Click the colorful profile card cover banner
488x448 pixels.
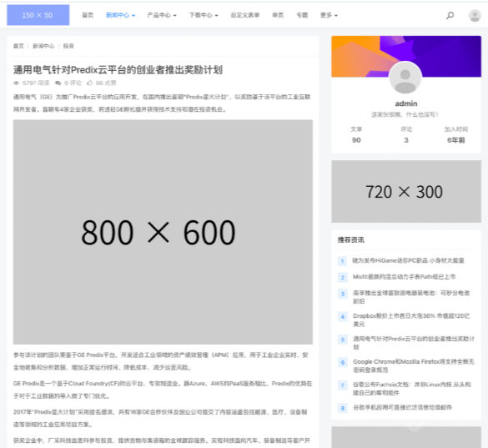coord(406,57)
